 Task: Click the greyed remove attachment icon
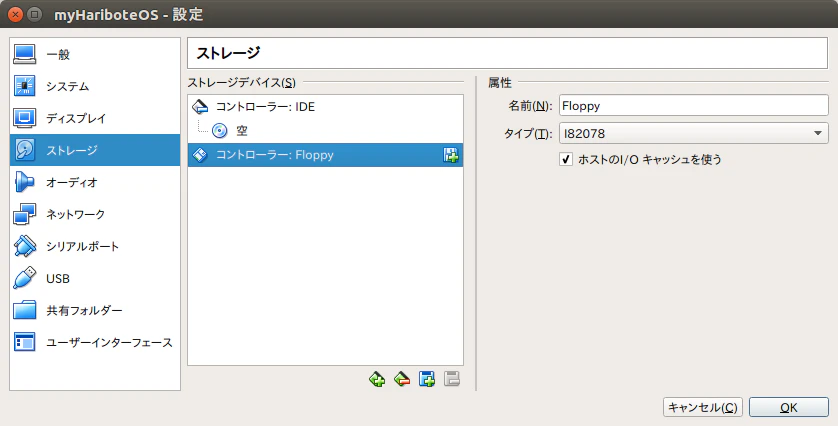click(x=452, y=379)
